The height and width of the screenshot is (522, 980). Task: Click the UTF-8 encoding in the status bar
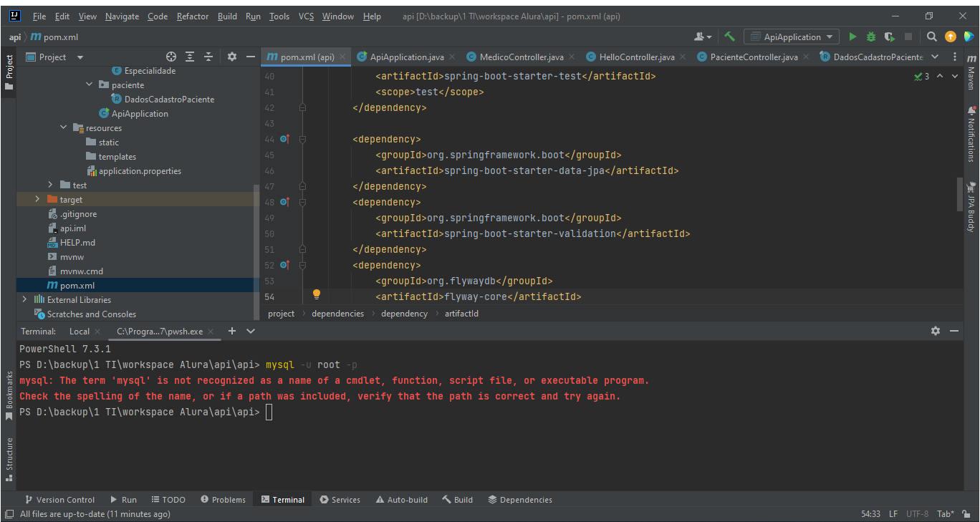(917, 514)
